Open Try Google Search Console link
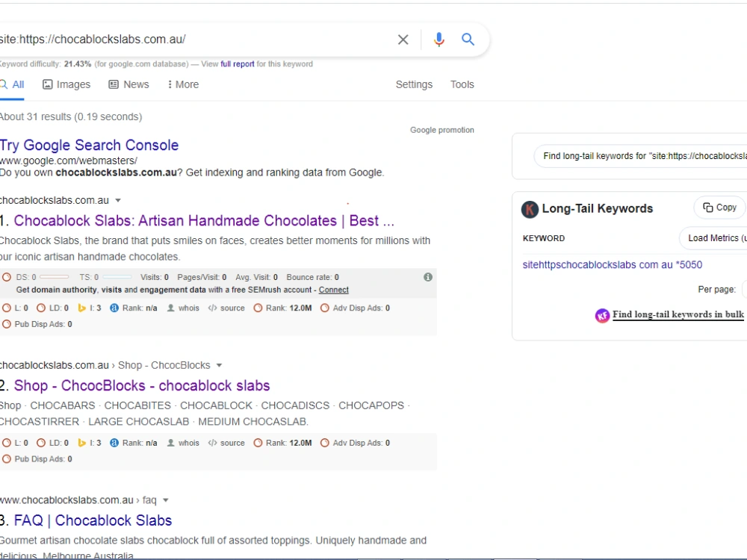The image size is (747, 560). point(89,145)
